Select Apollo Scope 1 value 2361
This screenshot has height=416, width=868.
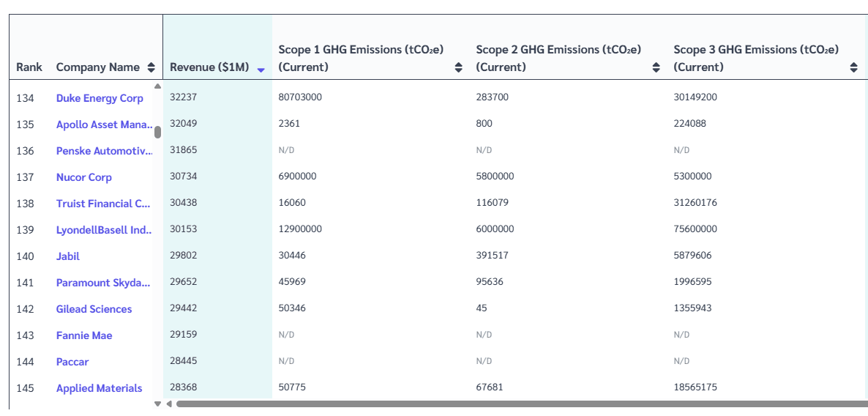[x=289, y=124]
